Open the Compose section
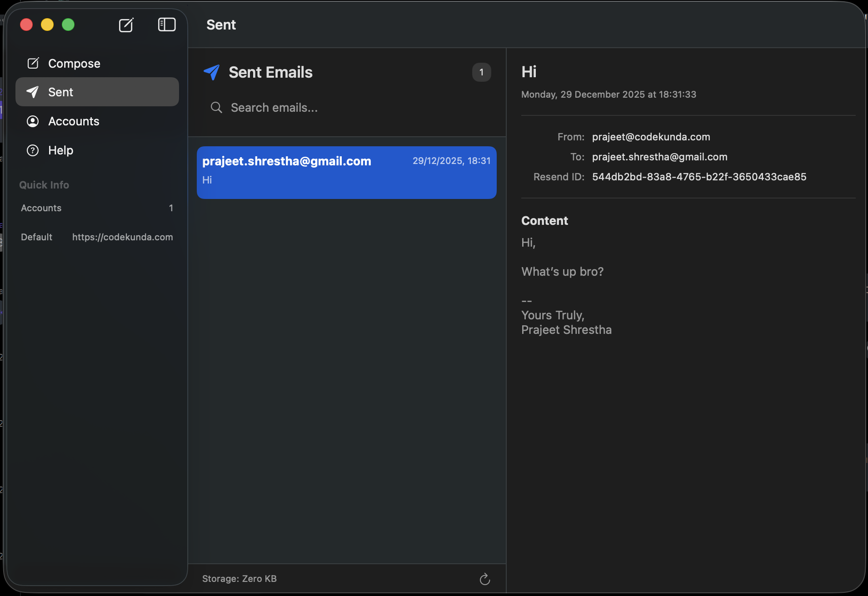The image size is (868, 596). (74, 64)
